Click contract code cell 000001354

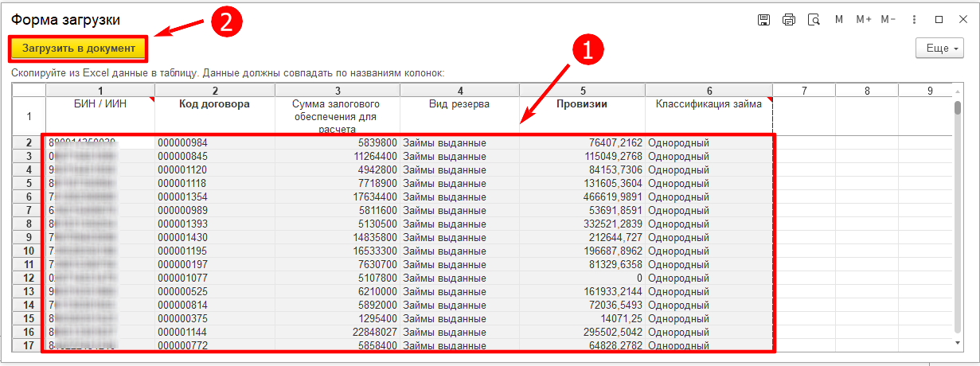(215, 197)
